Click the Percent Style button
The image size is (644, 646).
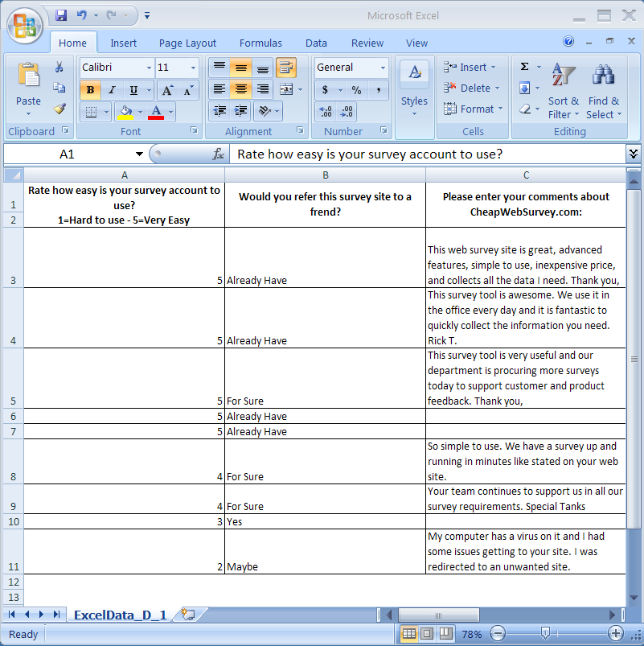(356, 90)
